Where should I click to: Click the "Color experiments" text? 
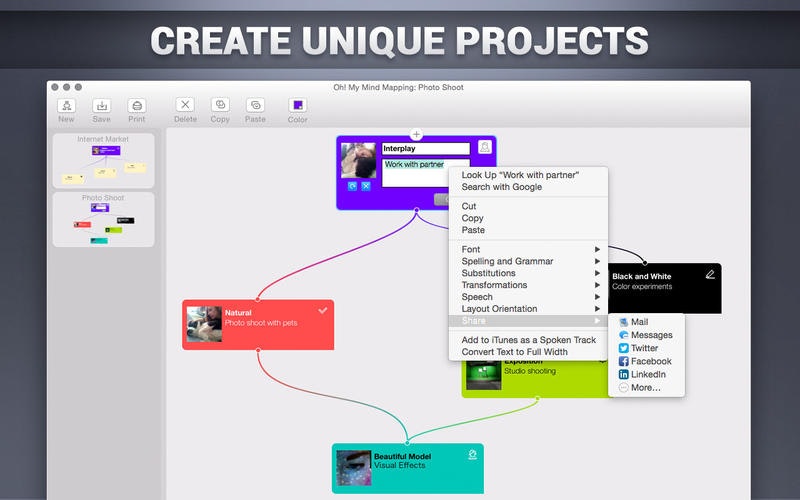642,286
